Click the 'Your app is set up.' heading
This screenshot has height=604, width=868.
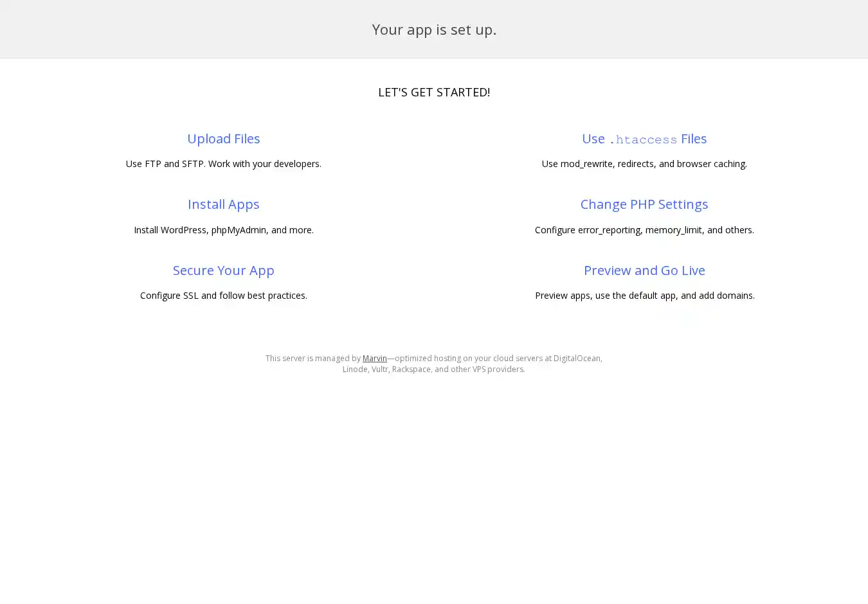(434, 30)
